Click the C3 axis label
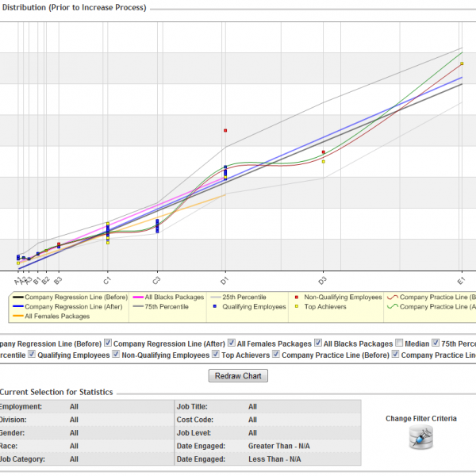The height and width of the screenshot is (476, 476). point(156,281)
